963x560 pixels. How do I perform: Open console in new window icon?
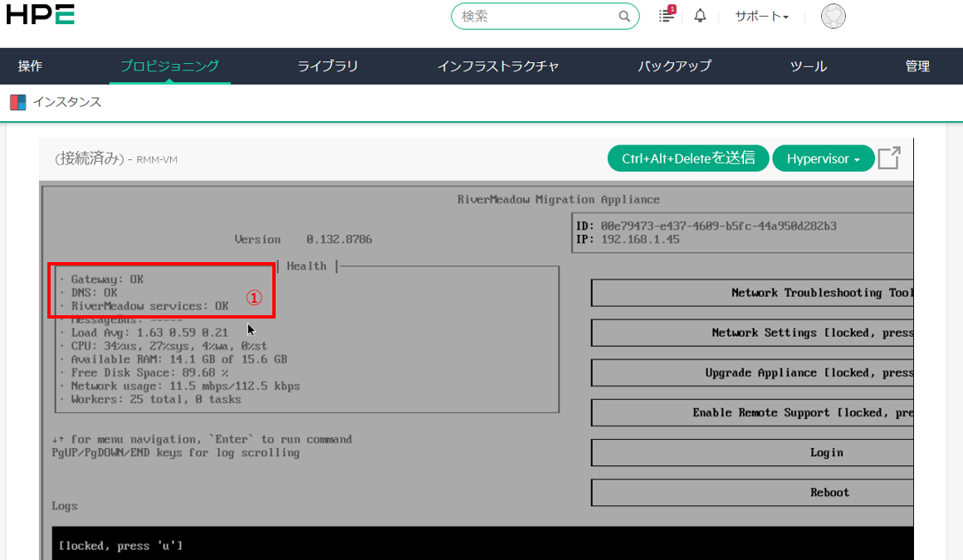888,158
